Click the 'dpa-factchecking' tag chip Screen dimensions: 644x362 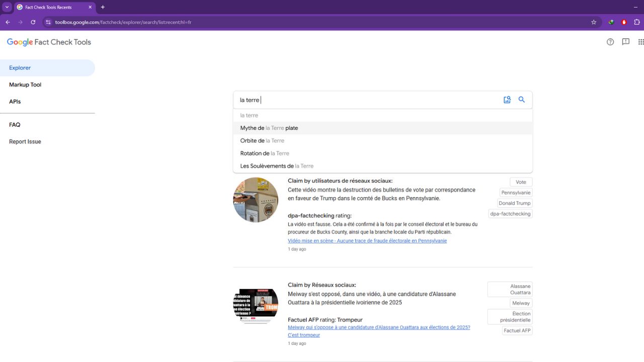pos(510,214)
